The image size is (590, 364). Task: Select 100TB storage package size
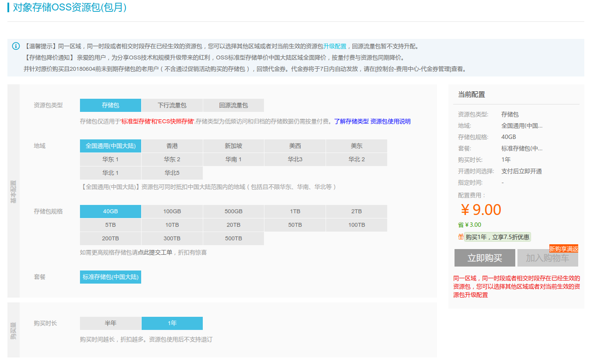coord(357,225)
